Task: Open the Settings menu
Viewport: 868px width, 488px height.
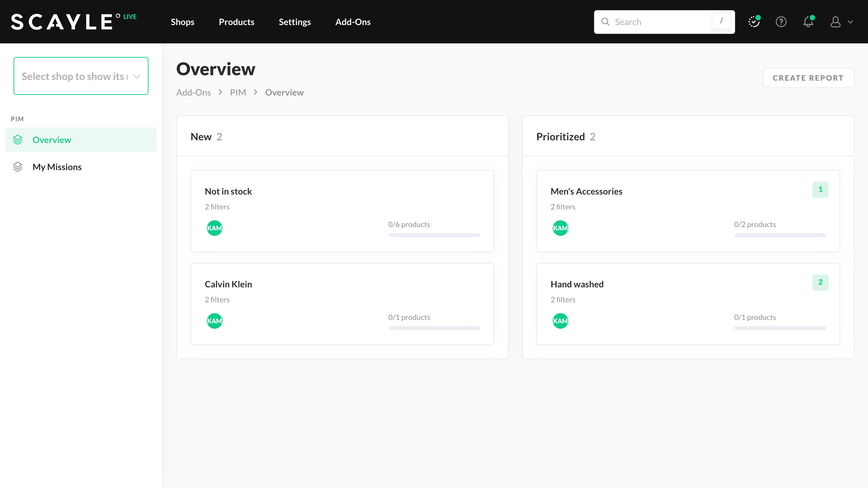Action: [x=295, y=22]
